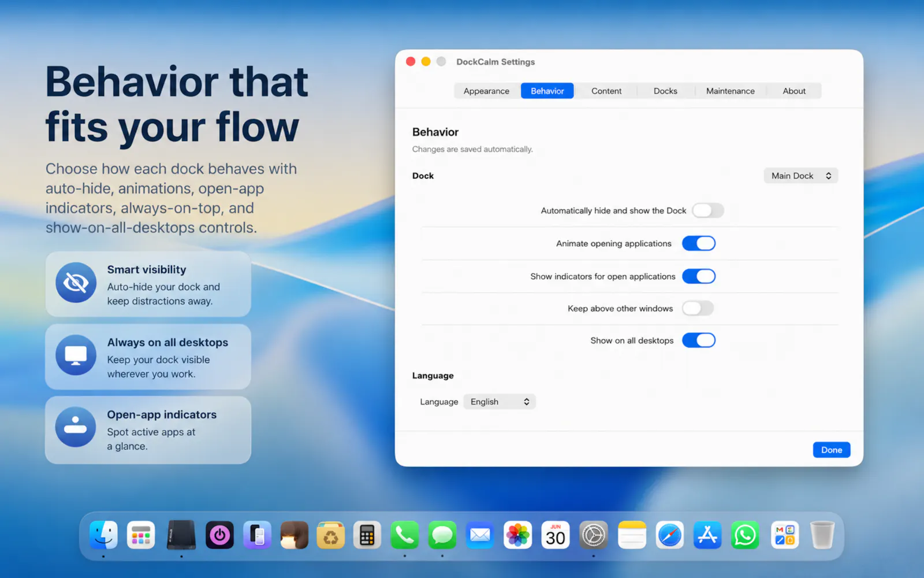Switch to the Maintenance tab
Image resolution: width=924 pixels, height=578 pixels.
tap(731, 91)
